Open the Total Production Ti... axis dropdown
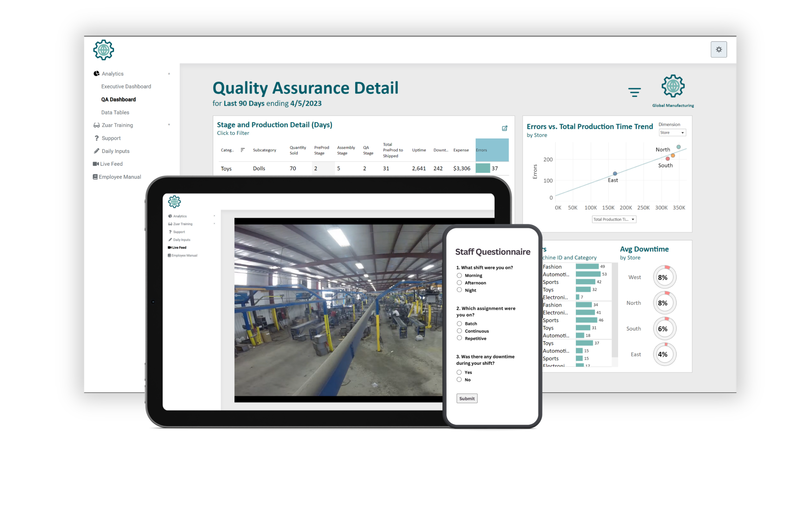802x532 pixels. pos(614,219)
